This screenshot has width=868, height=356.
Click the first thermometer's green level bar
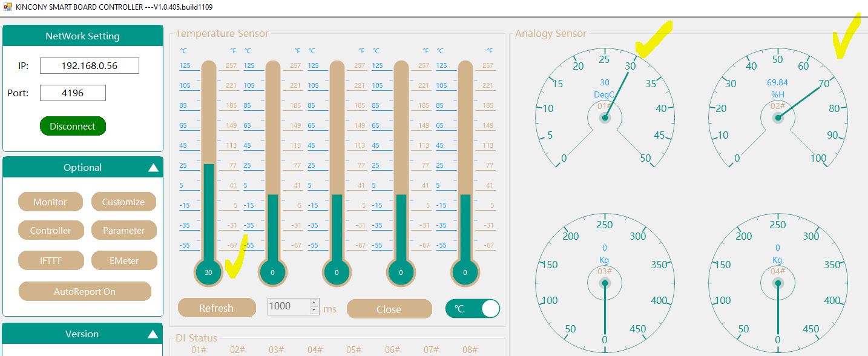pos(208,212)
